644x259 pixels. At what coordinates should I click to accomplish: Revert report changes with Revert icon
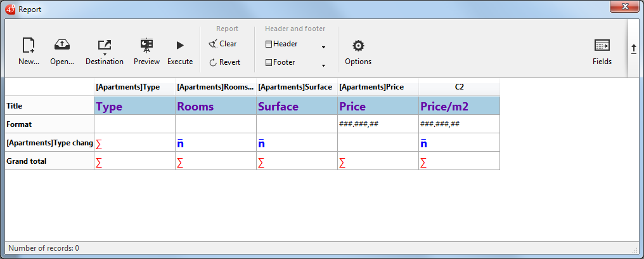(x=213, y=62)
